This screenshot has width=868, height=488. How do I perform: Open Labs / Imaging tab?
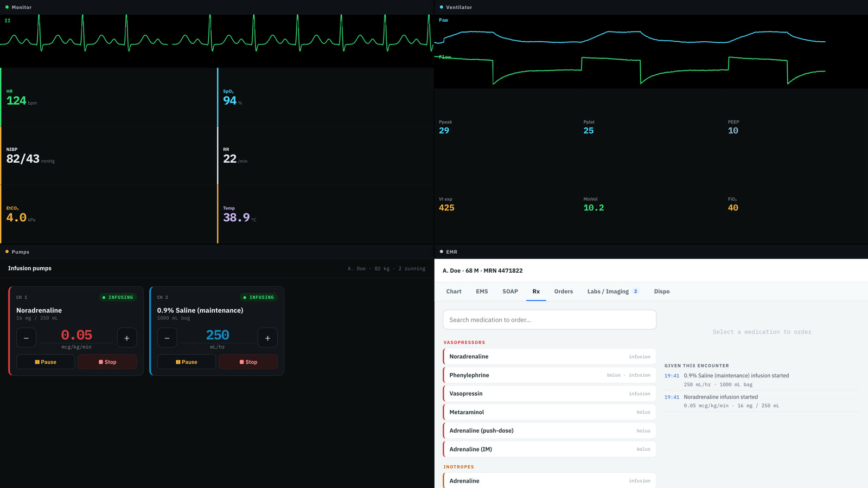[x=613, y=292]
